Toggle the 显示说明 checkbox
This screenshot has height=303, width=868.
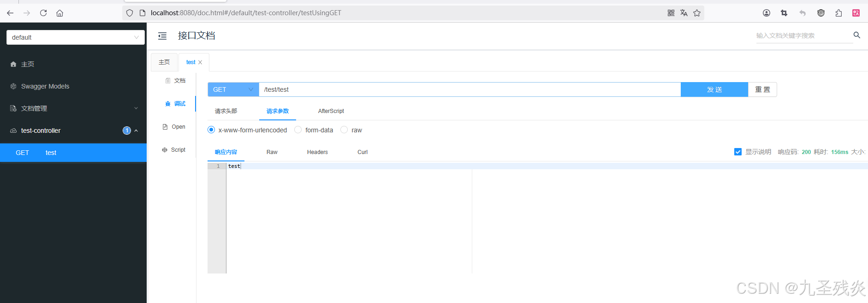pyautogui.click(x=738, y=152)
